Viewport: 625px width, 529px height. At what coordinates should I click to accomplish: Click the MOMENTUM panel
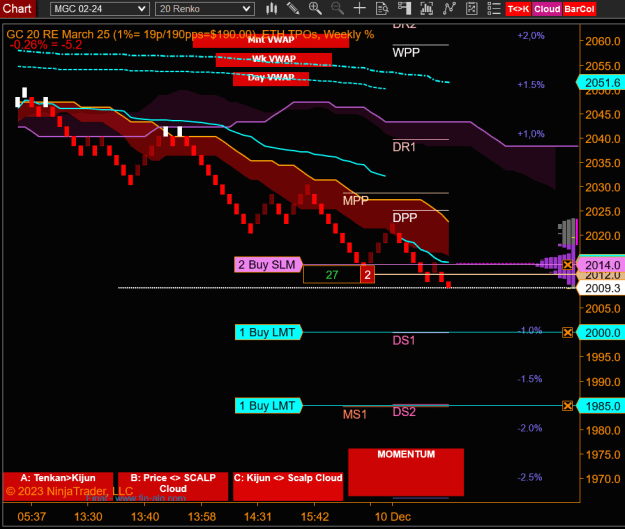point(406,472)
